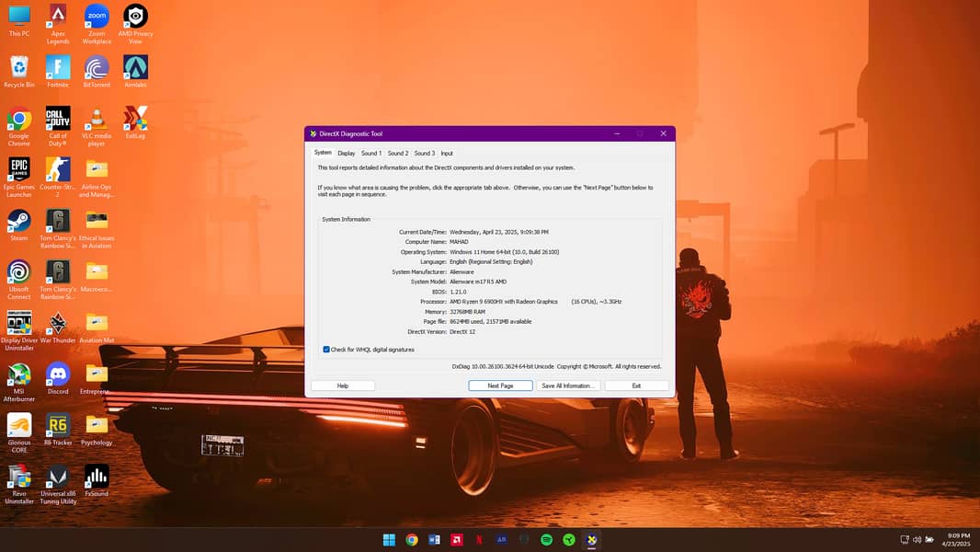
Task: Click the System Model value Alienware m17 R5 AMD
Action: click(478, 282)
